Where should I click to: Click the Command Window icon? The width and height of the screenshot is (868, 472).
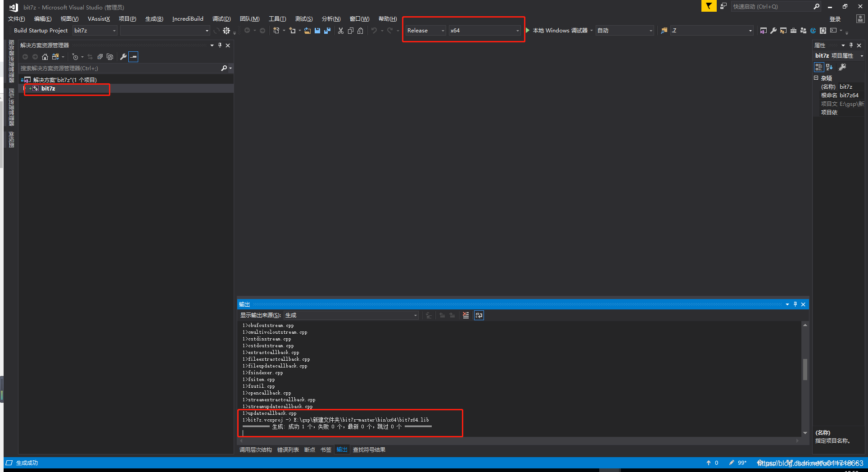click(833, 31)
